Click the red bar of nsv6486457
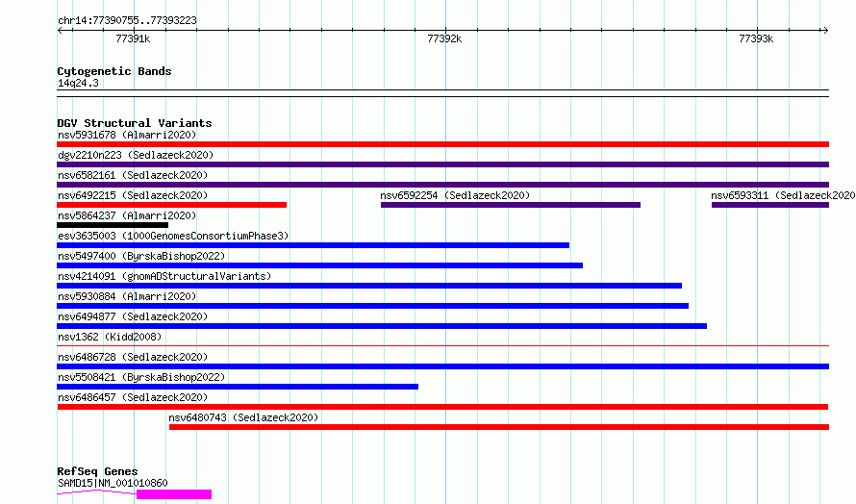Viewport: 856px width, 504px height. 442,407
